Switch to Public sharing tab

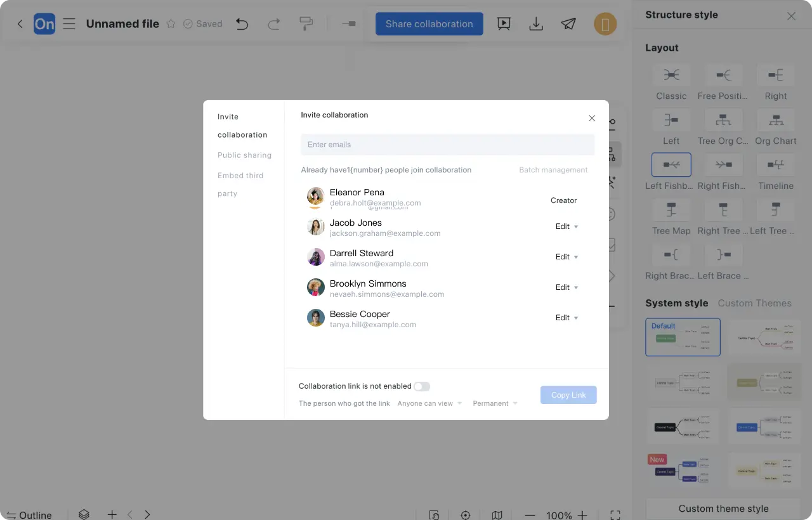pyautogui.click(x=244, y=155)
